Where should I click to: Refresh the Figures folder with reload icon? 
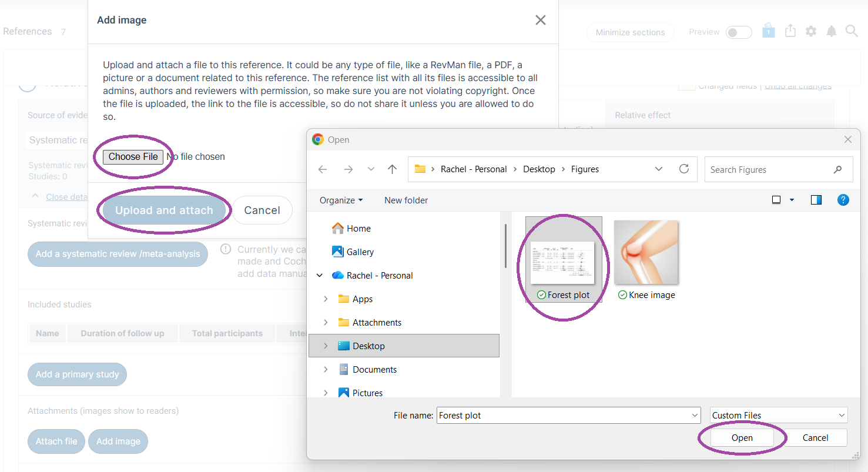pyautogui.click(x=683, y=169)
